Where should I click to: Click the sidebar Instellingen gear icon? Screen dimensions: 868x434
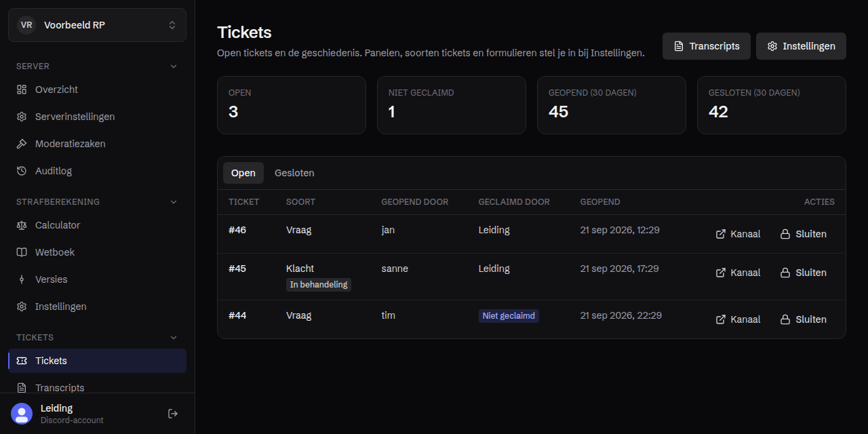pos(22,307)
